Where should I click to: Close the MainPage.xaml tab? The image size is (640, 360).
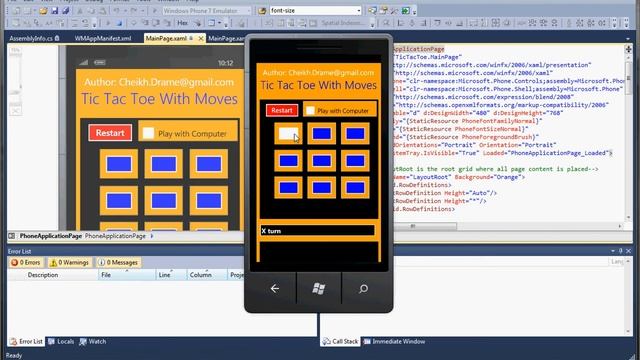tap(200, 38)
